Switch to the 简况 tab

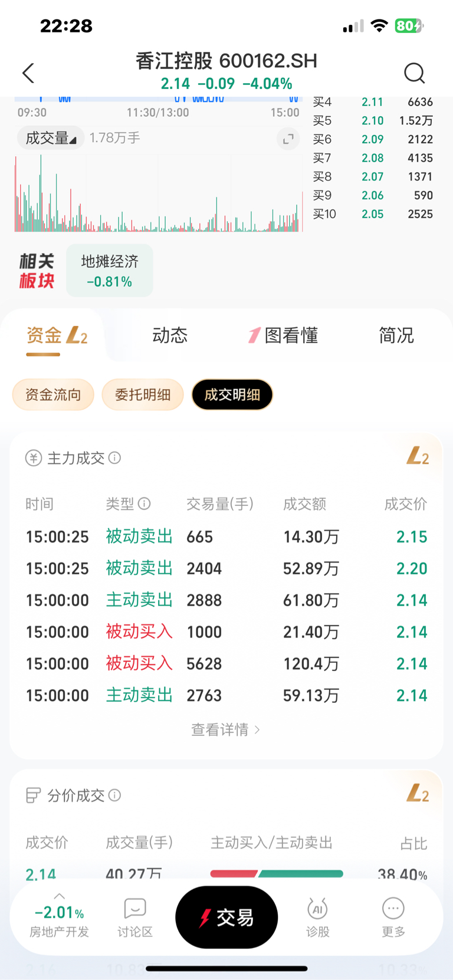coord(396,336)
